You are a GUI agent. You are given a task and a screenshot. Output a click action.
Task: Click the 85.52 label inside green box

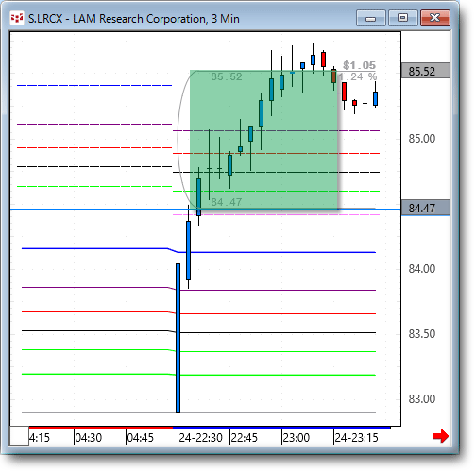227,76
